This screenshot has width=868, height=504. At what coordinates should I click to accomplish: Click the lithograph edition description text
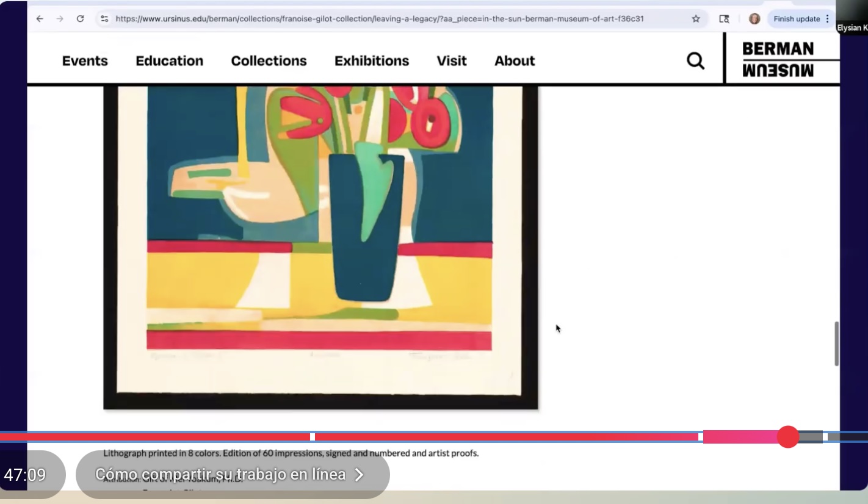(x=291, y=453)
